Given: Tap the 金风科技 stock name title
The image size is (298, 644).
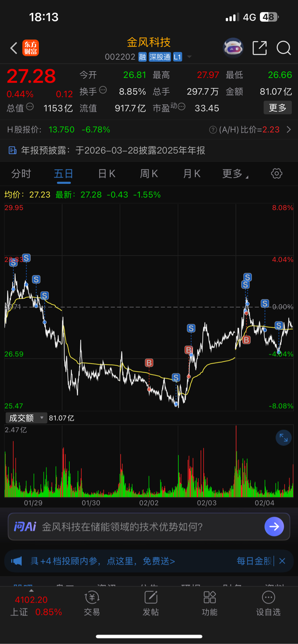Looking at the screenshot, I should point(149,42).
